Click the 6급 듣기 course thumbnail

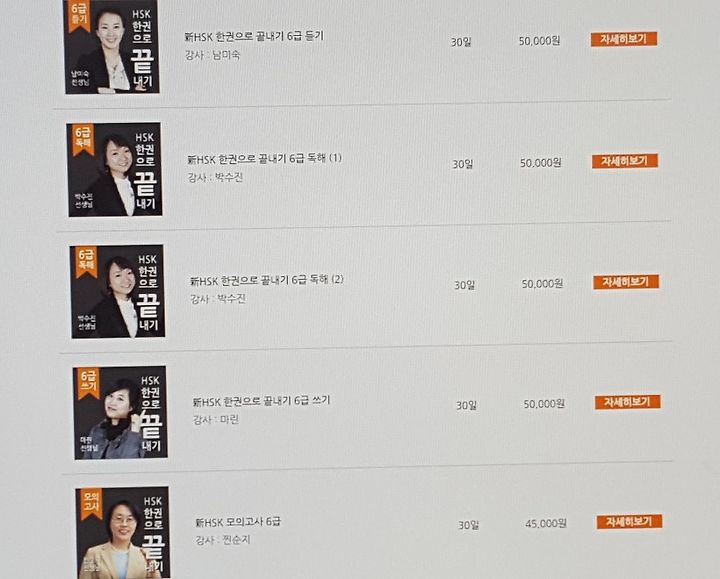(x=112, y=46)
